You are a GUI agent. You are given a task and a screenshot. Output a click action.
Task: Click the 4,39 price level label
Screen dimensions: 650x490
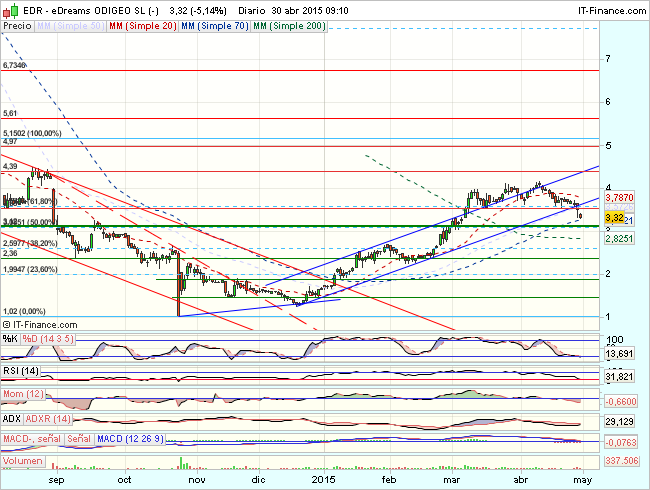pos(10,166)
